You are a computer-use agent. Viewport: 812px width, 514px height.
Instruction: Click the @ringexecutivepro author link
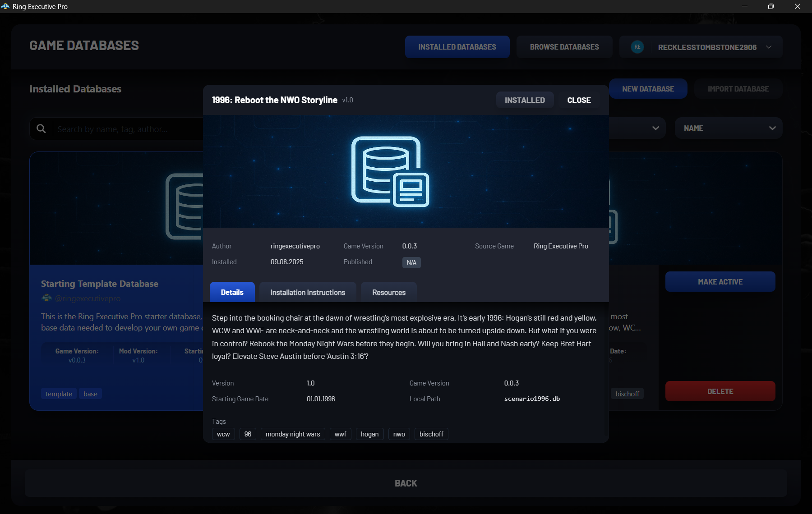pyautogui.click(x=88, y=298)
